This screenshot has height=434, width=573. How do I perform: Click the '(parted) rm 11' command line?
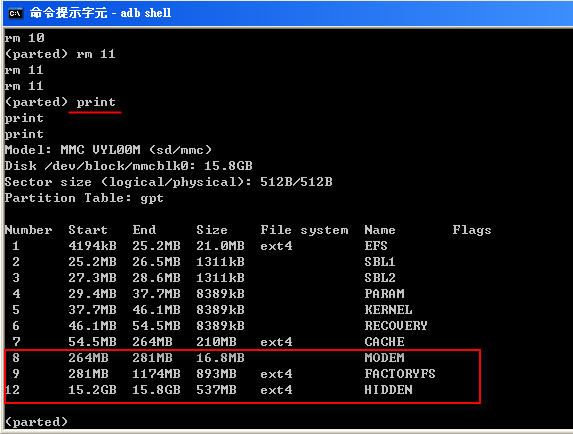click(x=60, y=54)
